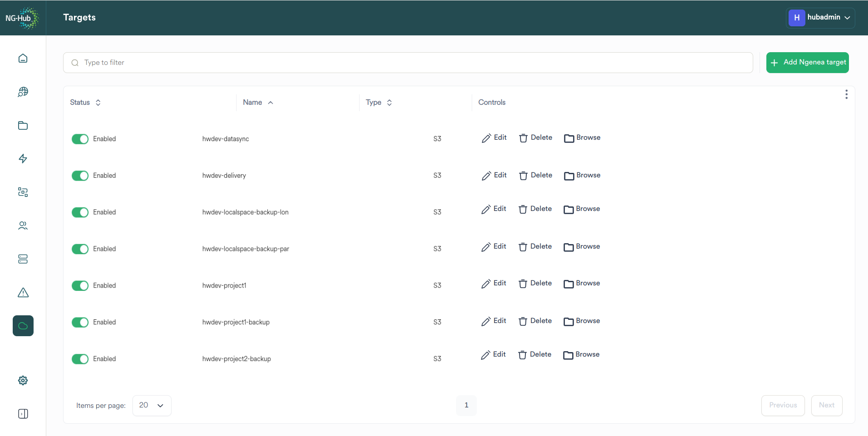Viewport: 868px width, 436px height.
Task: Select the globe search icon in sidebar
Action: point(23,92)
